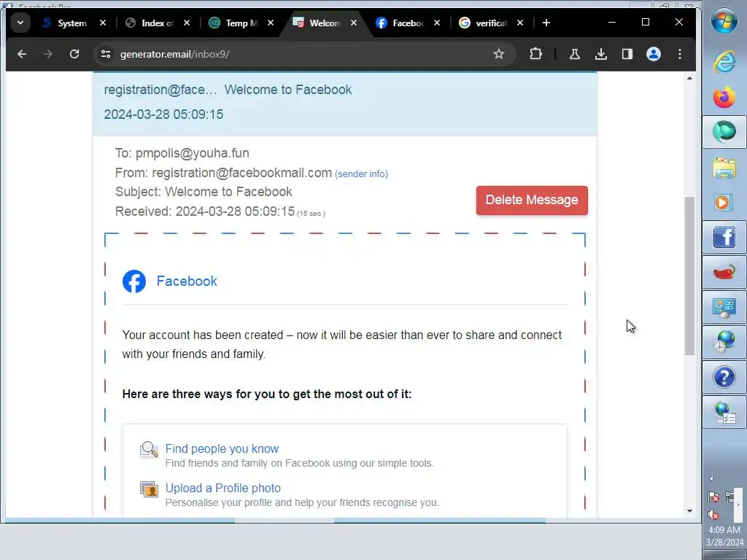Click the upload profile photo icon

click(149, 489)
